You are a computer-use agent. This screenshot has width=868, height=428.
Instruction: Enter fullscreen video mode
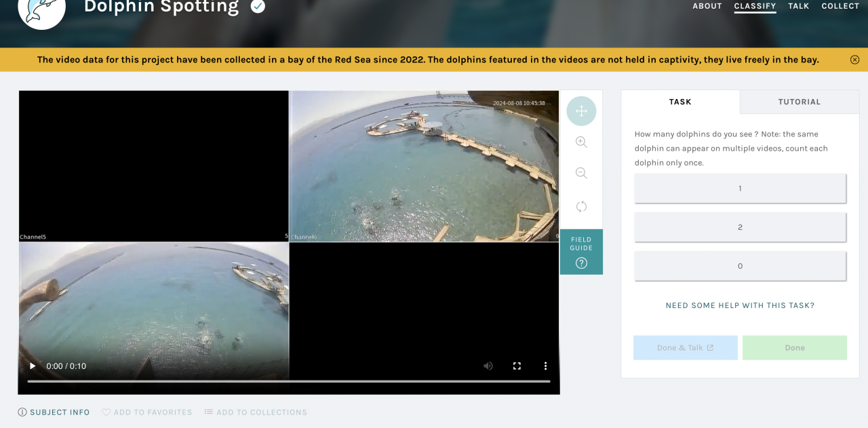(x=517, y=366)
